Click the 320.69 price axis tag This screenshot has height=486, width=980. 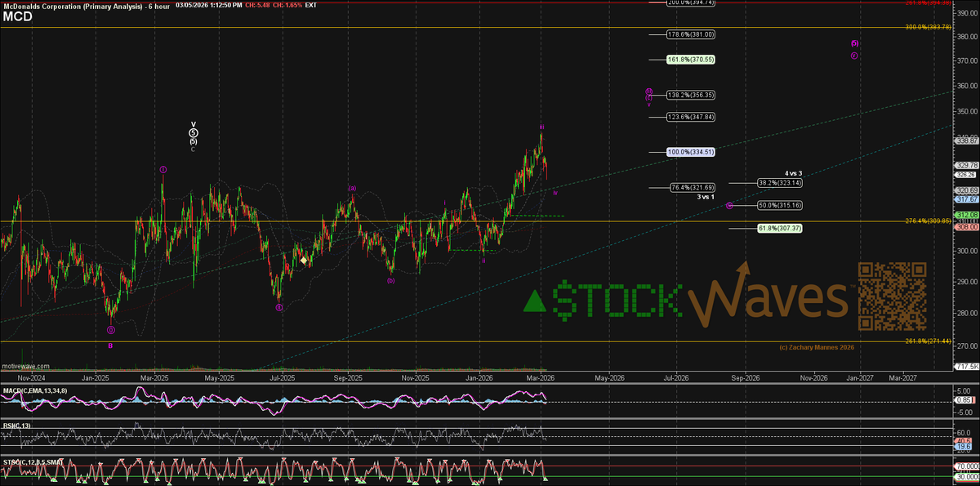(966, 190)
